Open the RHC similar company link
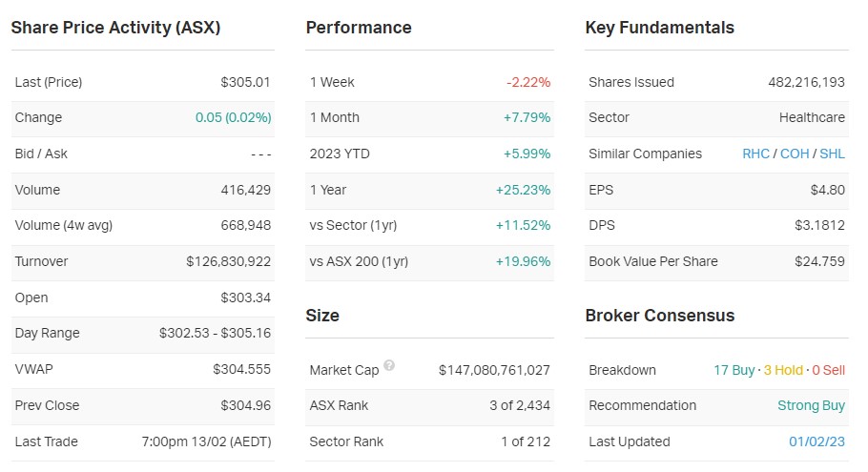 pyautogui.click(x=756, y=154)
